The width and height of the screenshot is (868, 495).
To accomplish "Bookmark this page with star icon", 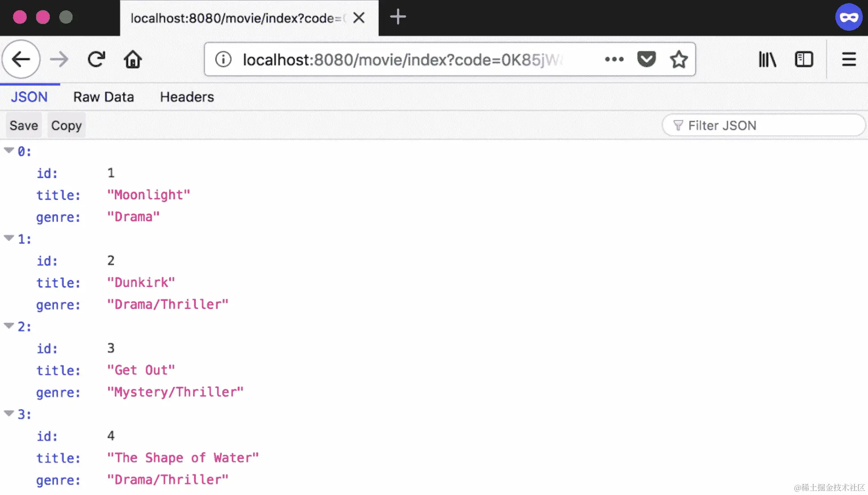I will (x=679, y=59).
